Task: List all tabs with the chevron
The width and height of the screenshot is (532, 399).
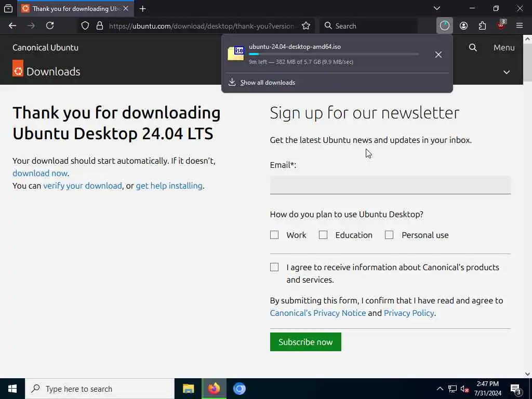Action: pos(437,8)
